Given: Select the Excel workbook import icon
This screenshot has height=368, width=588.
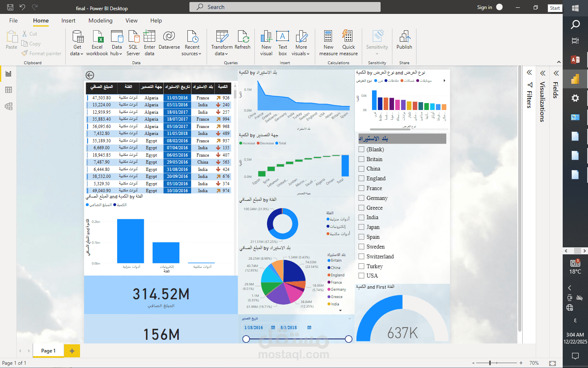Looking at the screenshot, I should (97, 43).
